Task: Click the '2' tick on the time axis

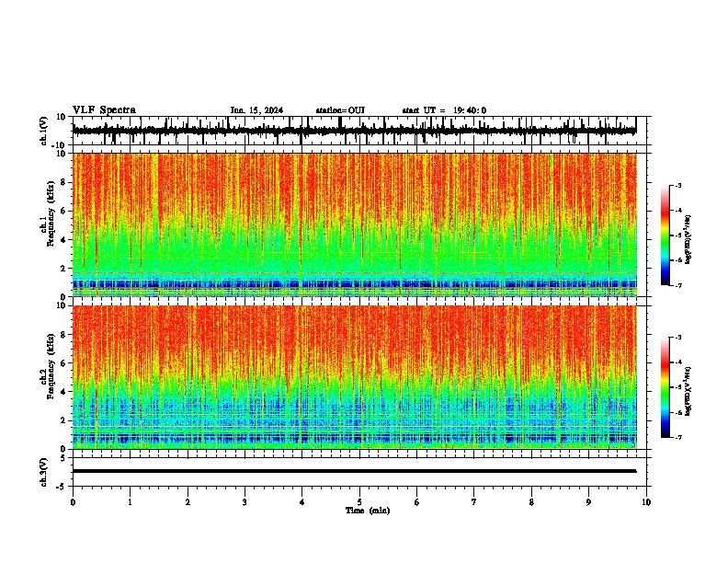Action: [188, 502]
